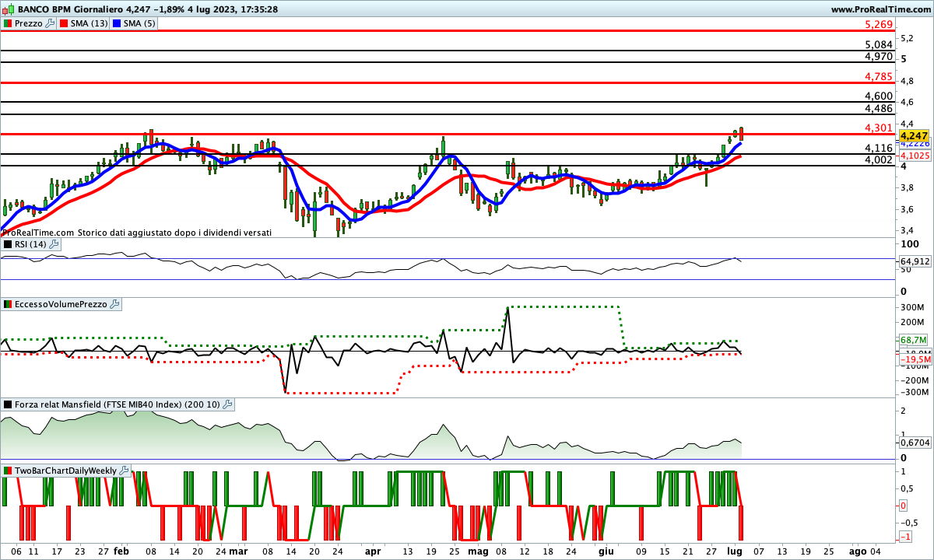Image resolution: width=934 pixels, height=560 pixels.
Task: Open Forza relat Mansfield wrench settings icon
Action: coord(228,404)
